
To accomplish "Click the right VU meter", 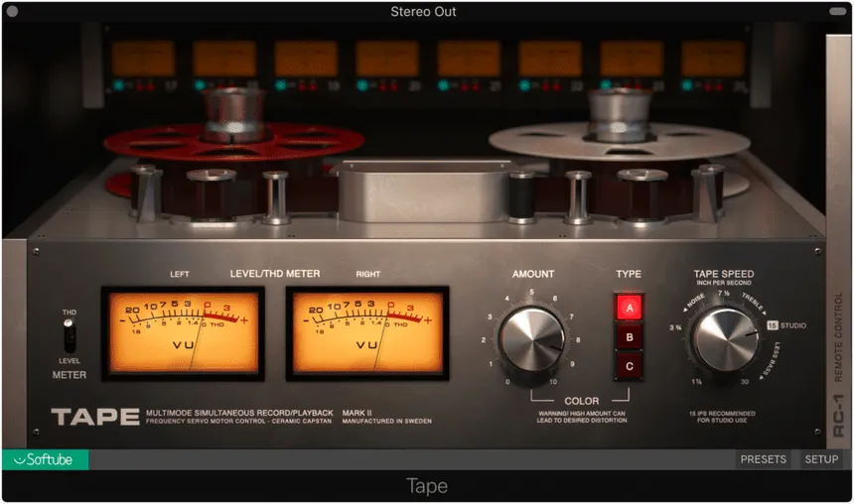I will 367,332.
